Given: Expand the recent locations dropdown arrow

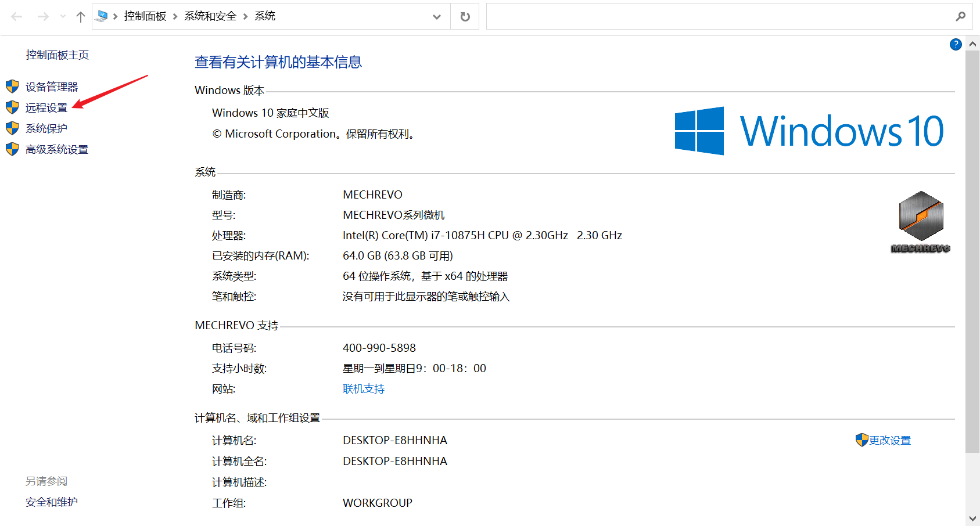Looking at the screenshot, I should pyautogui.click(x=63, y=17).
